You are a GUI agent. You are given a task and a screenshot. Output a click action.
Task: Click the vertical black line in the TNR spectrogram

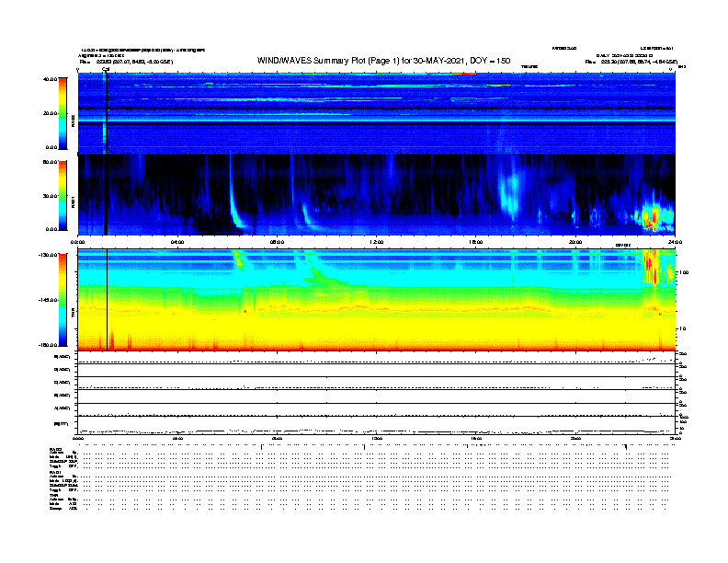[x=108, y=300]
